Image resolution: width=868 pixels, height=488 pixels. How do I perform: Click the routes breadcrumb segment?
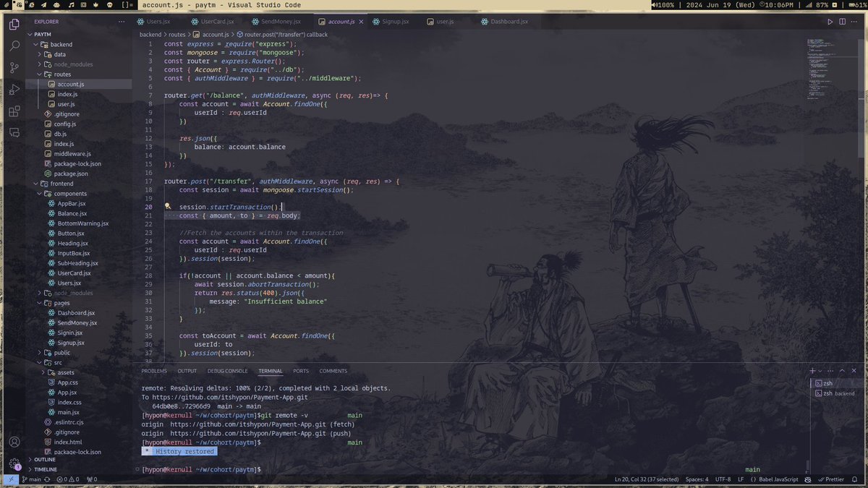tap(177, 34)
